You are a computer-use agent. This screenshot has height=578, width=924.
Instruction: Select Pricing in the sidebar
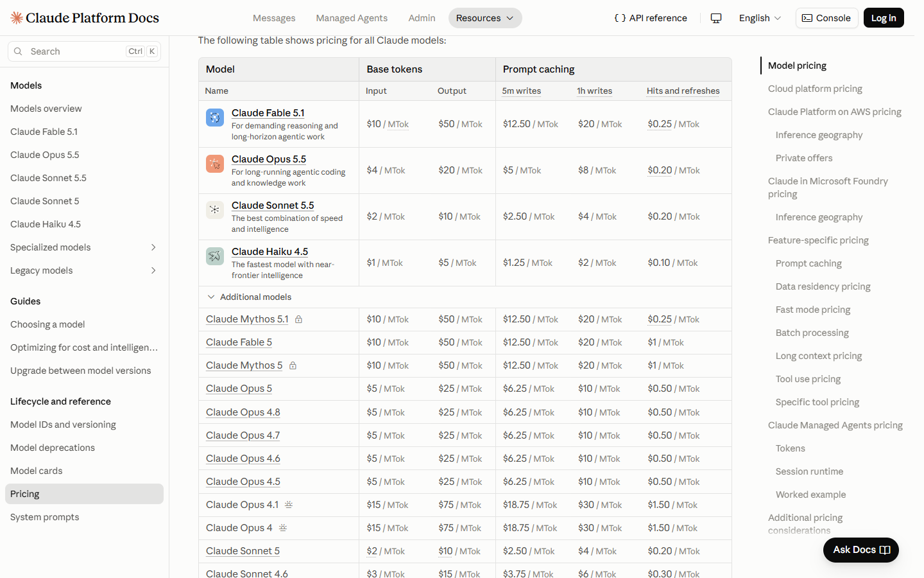pos(84,494)
